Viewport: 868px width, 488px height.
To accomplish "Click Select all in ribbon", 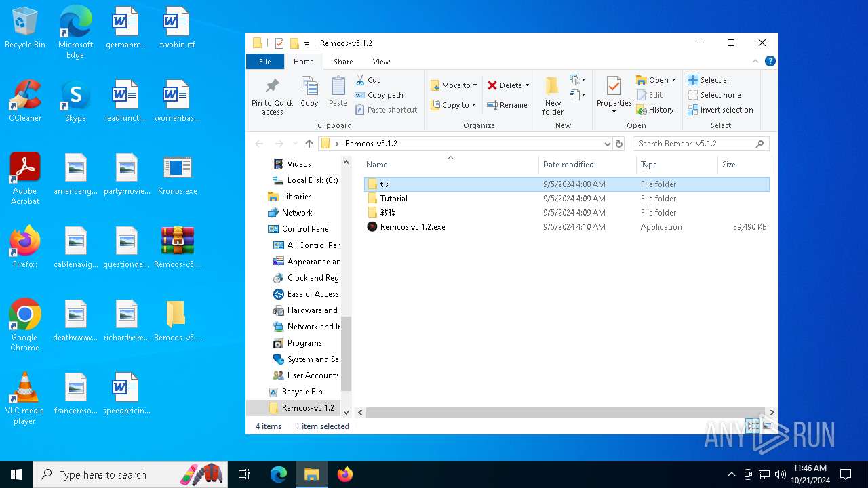I will tap(709, 80).
